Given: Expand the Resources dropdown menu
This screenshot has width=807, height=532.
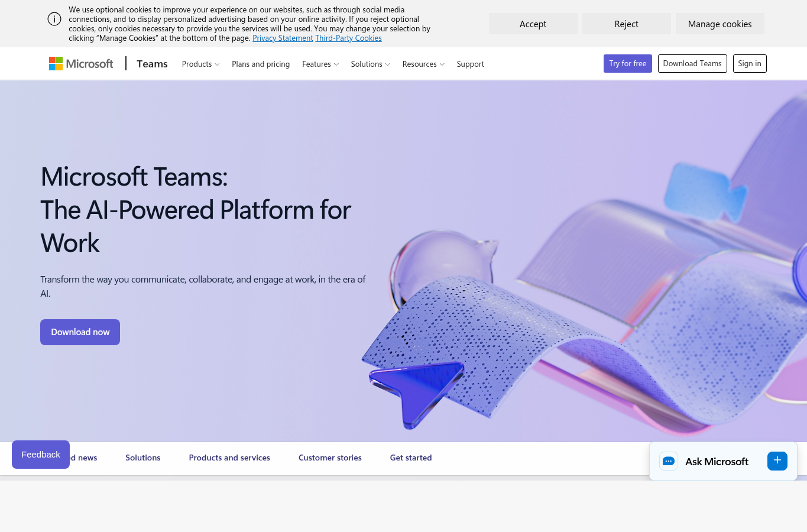Looking at the screenshot, I should point(423,64).
